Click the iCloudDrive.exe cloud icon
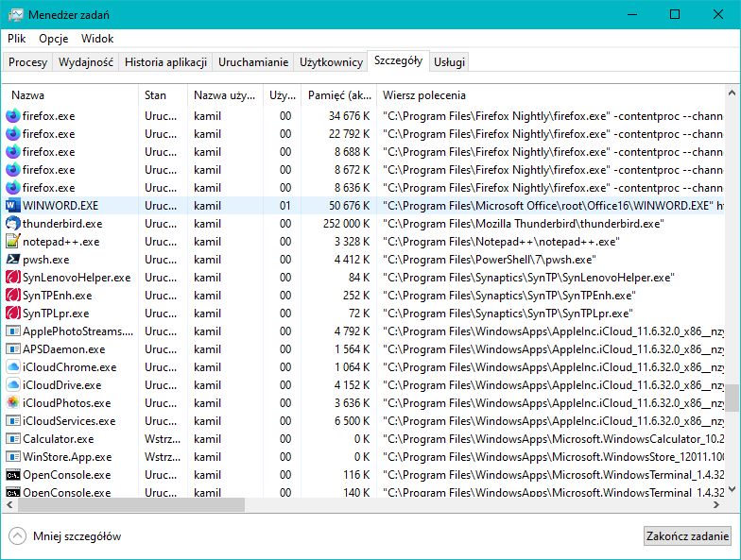This screenshot has width=741, height=560. click(13, 384)
